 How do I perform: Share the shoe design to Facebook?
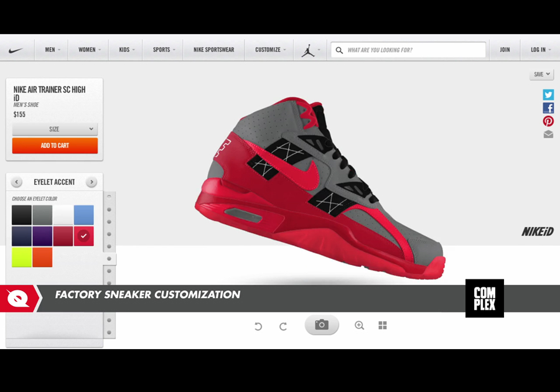pos(548,108)
